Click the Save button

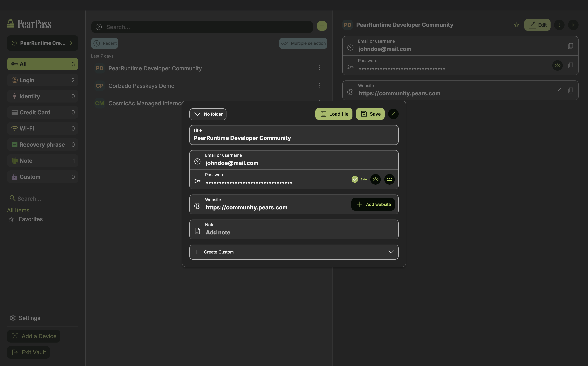(x=370, y=114)
